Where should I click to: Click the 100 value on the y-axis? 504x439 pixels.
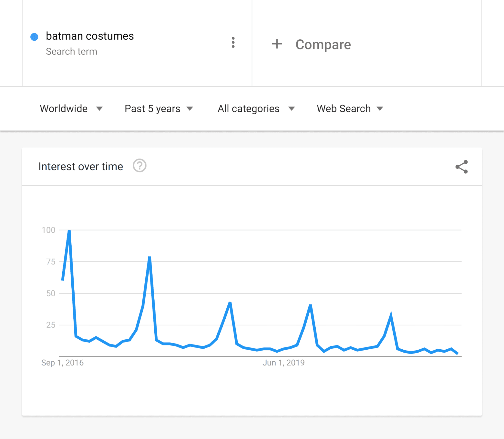[48, 230]
